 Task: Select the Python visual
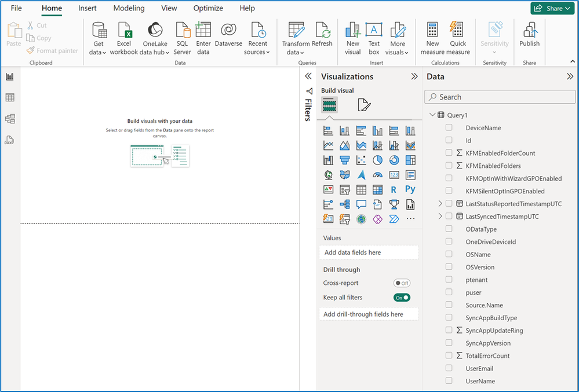coord(410,189)
